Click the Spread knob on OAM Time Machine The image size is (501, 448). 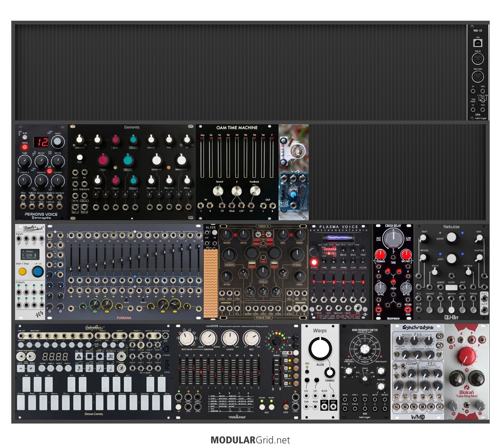218,191
